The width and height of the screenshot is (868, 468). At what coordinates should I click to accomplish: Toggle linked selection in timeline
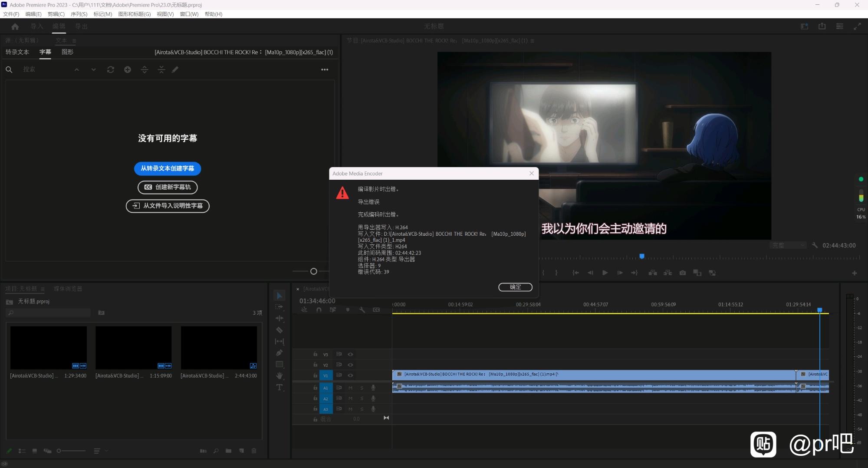[333, 310]
